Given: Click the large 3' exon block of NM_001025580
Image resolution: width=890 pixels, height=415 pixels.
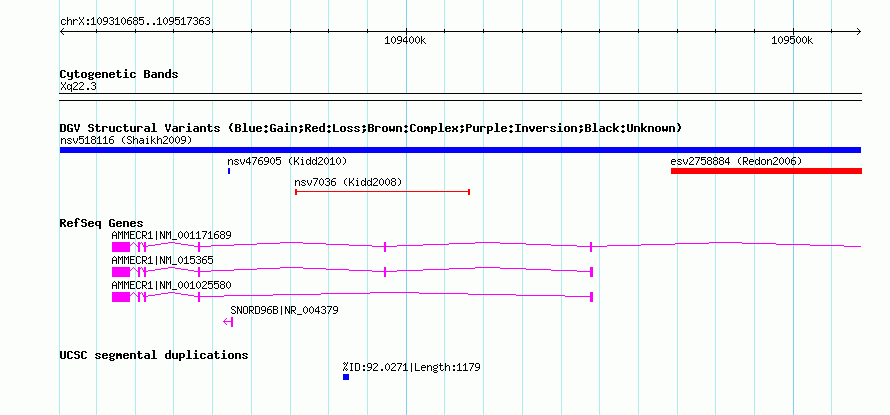Looking at the screenshot, I should tap(121, 297).
